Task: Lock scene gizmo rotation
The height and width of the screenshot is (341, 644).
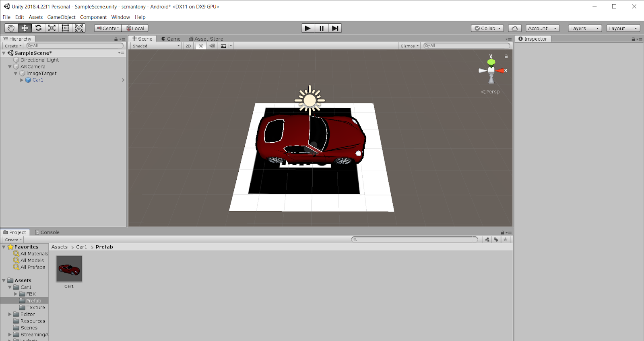Action: (506, 56)
